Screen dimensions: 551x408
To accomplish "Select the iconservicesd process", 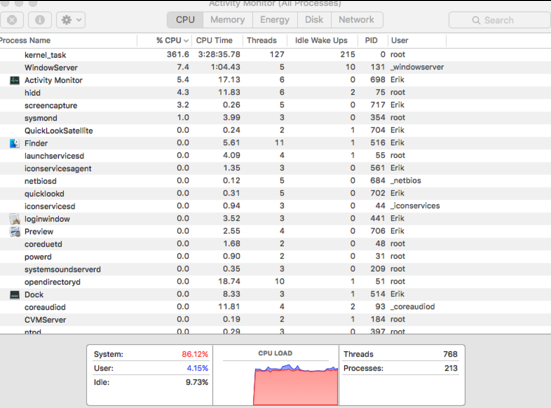I will (x=50, y=206).
